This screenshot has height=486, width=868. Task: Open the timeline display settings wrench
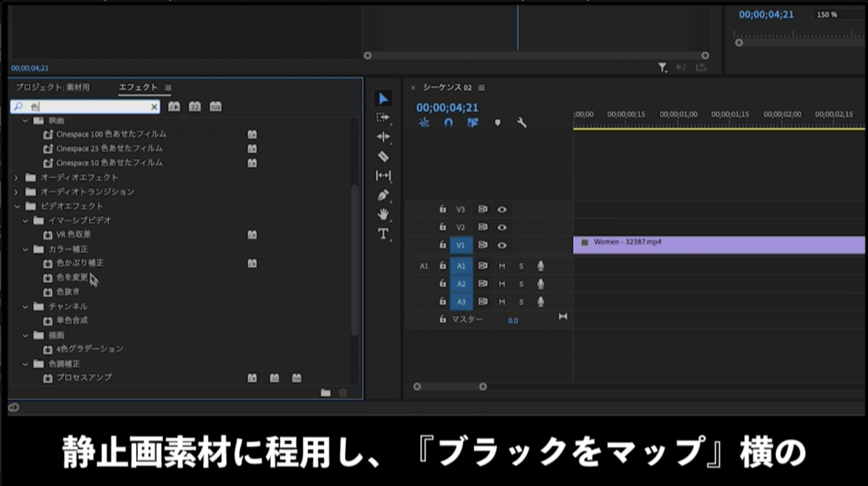point(522,122)
